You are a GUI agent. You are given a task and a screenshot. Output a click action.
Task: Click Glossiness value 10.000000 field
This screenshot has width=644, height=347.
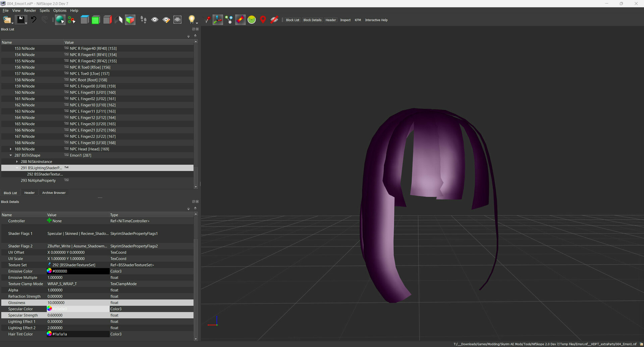point(78,303)
